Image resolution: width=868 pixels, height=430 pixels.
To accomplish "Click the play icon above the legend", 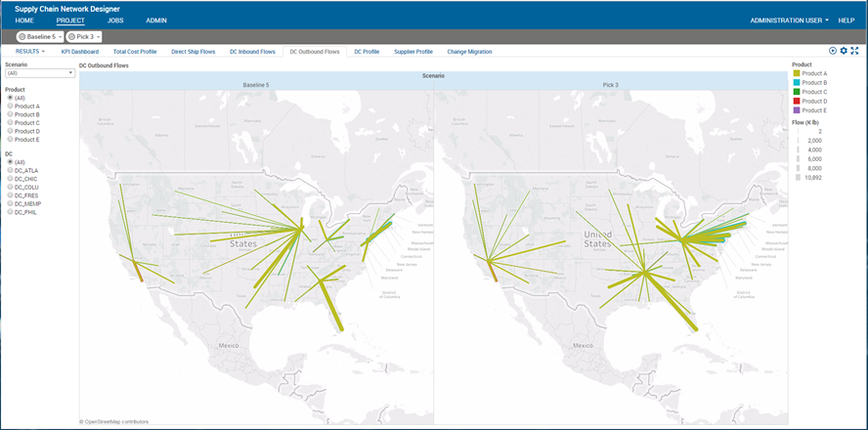I will [833, 51].
